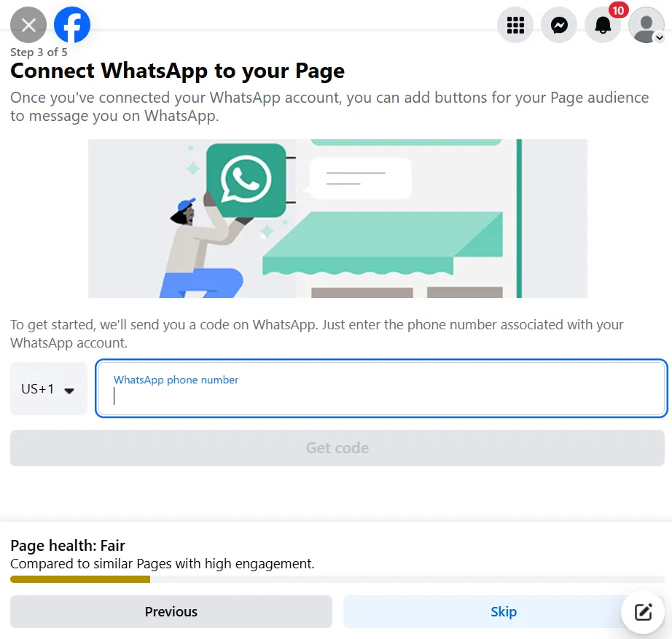
Task: Open the Facebook apps menu grid
Action: 515,25
